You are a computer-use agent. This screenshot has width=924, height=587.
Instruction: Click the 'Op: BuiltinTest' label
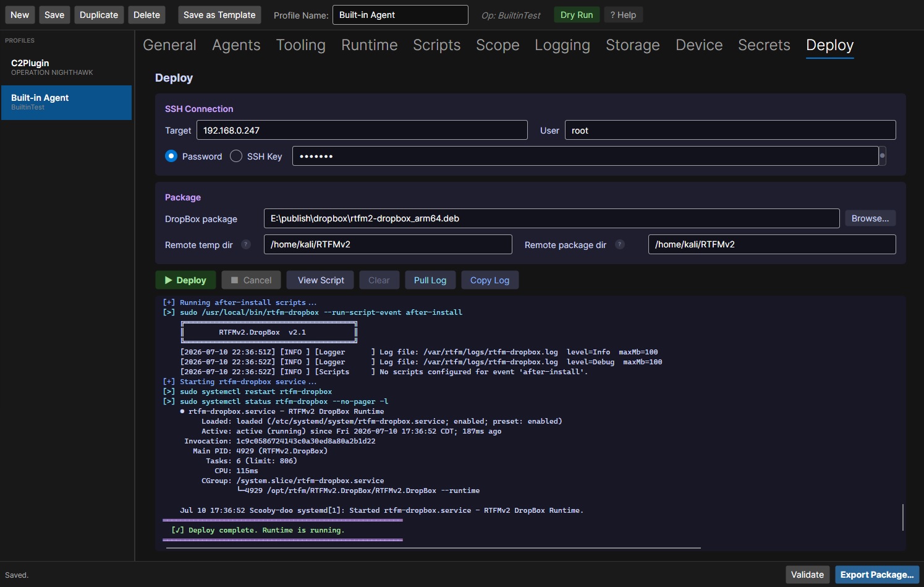point(511,15)
